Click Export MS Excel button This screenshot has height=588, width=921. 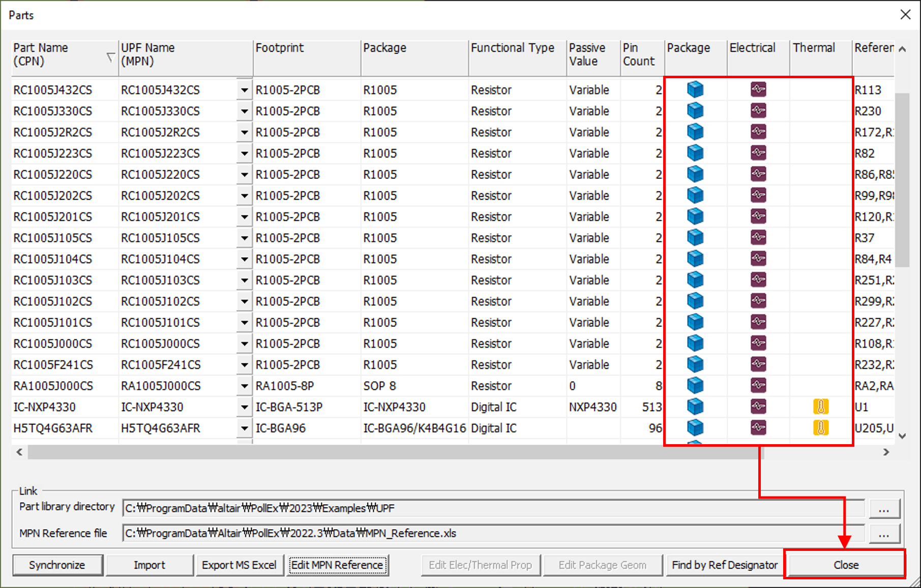(x=239, y=565)
